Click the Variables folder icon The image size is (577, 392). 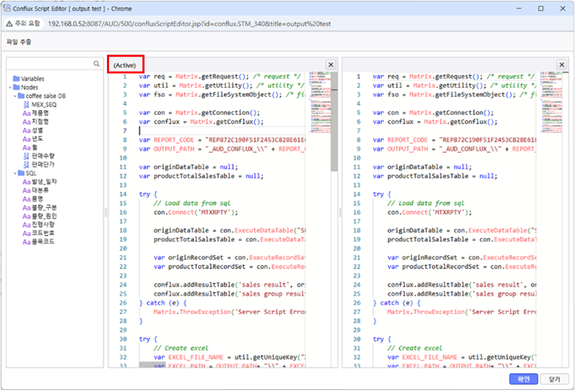[16, 79]
